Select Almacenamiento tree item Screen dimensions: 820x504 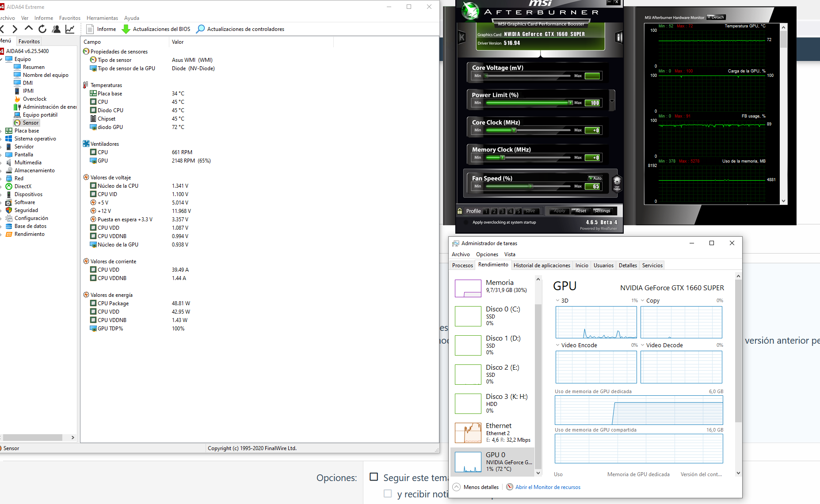pos(34,171)
